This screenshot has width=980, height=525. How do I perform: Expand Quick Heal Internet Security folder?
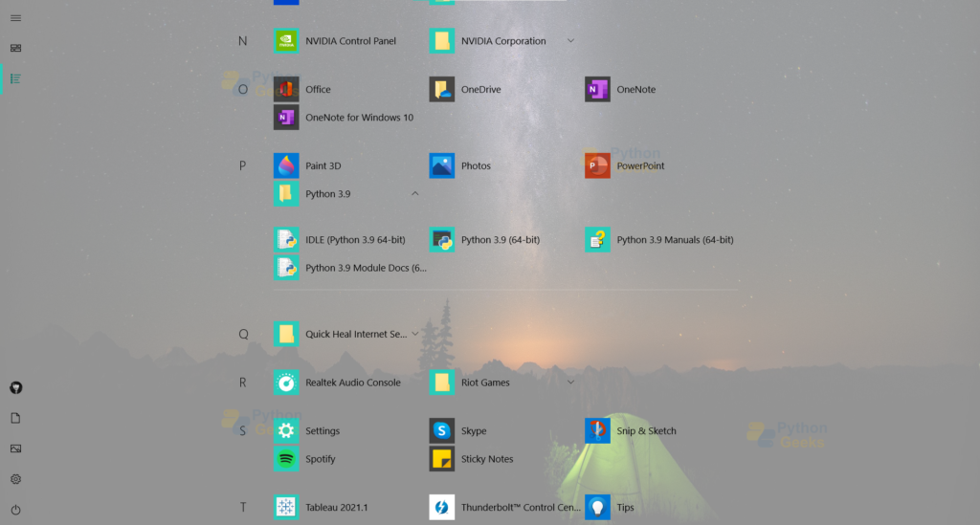point(414,335)
